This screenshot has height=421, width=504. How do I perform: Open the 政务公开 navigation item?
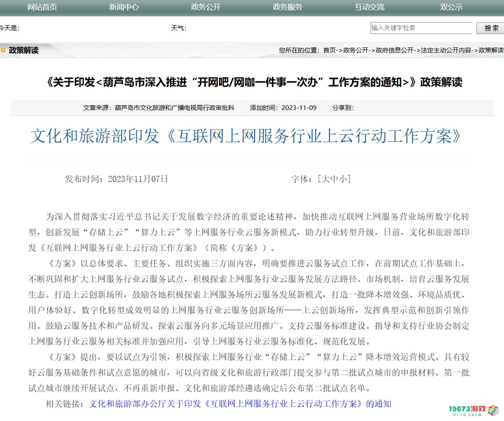point(206,7)
